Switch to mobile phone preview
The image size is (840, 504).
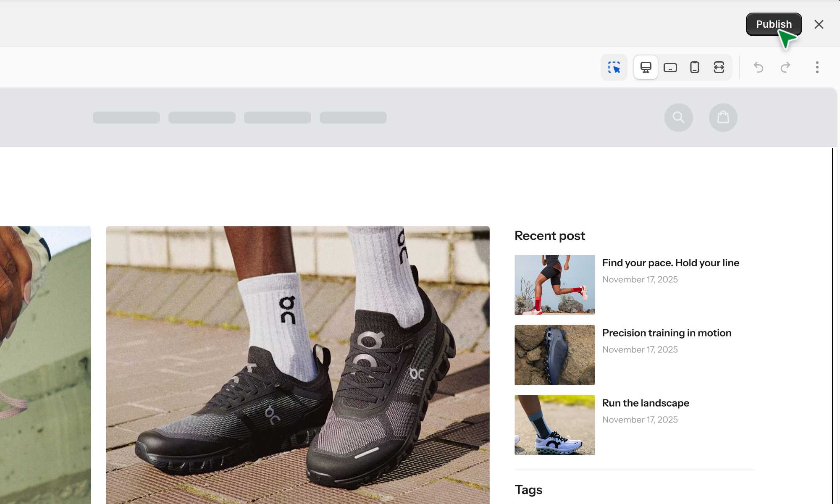(x=694, y=67)
